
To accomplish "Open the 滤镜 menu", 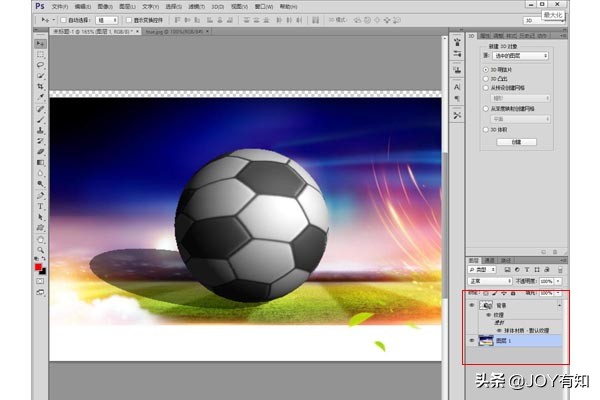I will 196,7.
